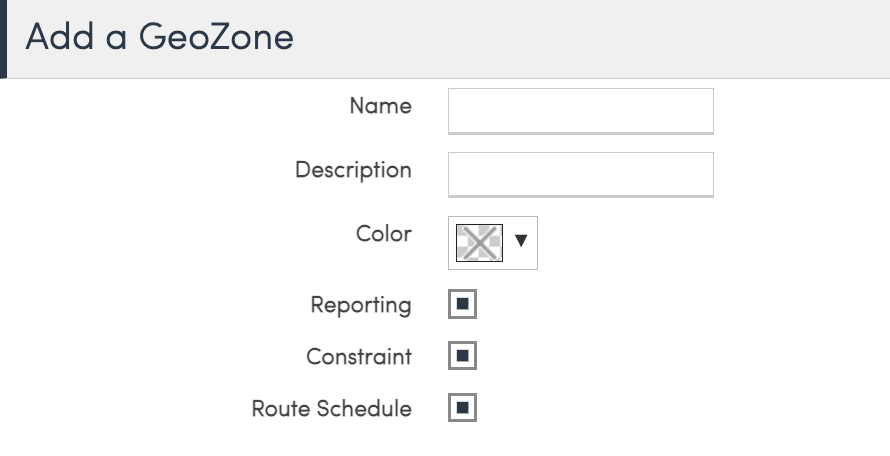Enable the Constraint checkbox
Viewport: 890px width, 456px height.
pos(462,356)
